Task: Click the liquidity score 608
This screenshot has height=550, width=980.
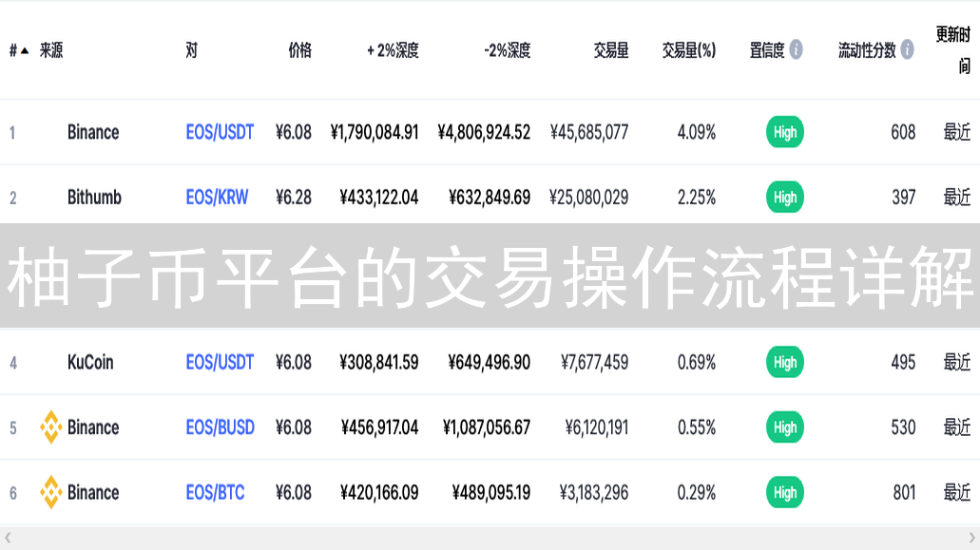Action: pos(903,132)
